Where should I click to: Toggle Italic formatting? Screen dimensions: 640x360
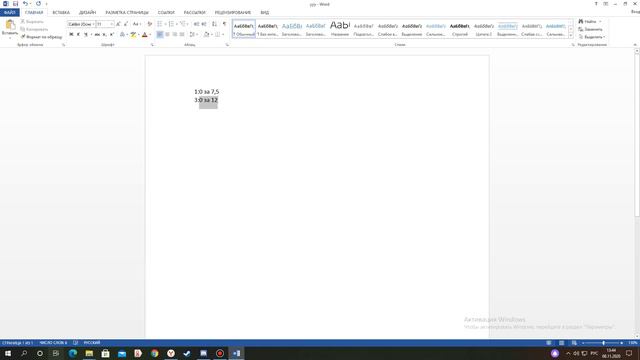point(78,35)
